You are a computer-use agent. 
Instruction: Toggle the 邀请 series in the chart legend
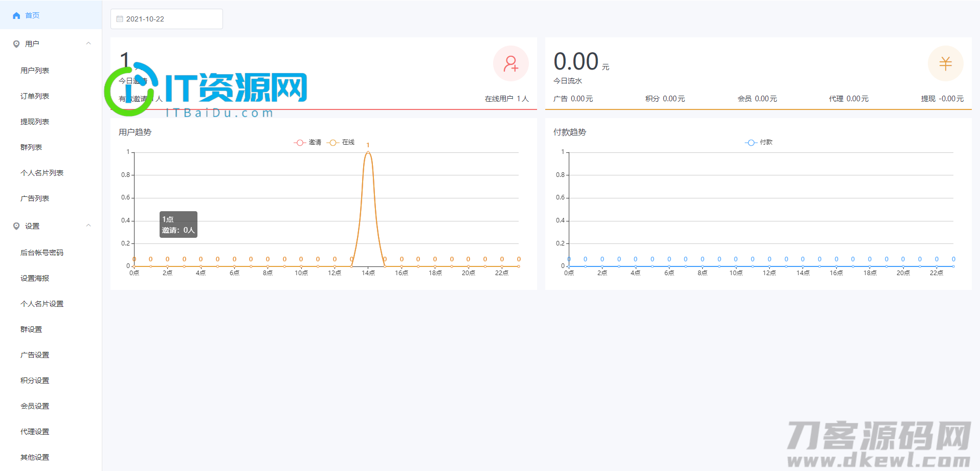[x=307, y=142]
